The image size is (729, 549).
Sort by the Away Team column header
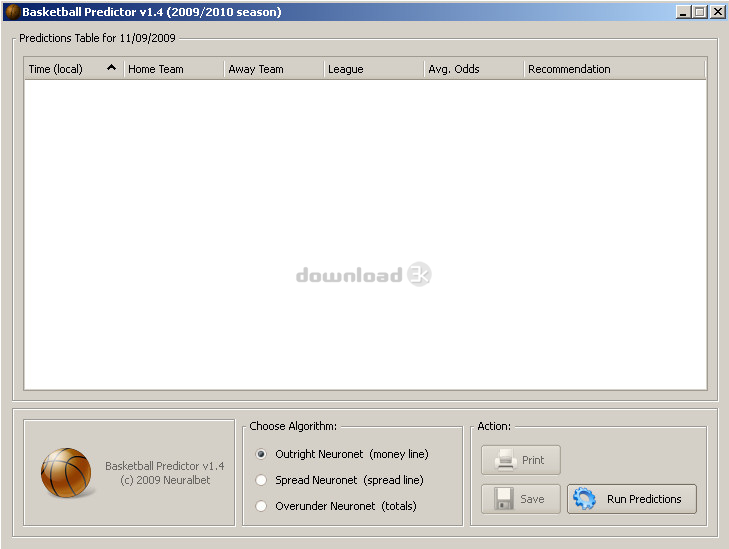(x=273, y=69)
